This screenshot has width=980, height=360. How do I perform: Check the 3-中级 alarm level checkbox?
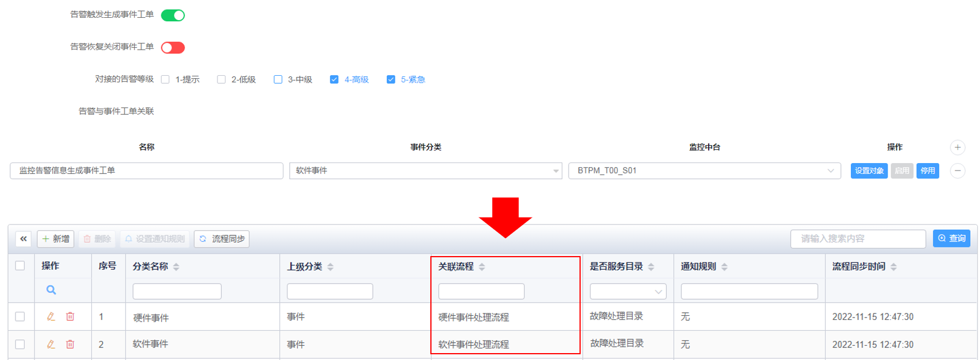coord(278,80)
